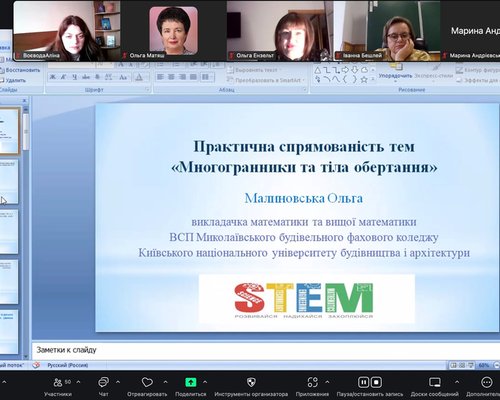Switch to slide sorter view
500x400 pixels.
tap(462, 365)
